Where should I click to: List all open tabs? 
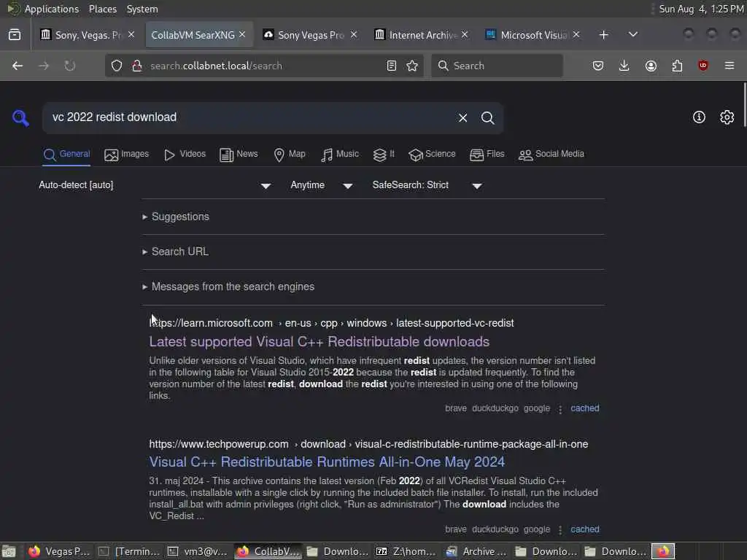pyautogui.click(x=633, y=35)
